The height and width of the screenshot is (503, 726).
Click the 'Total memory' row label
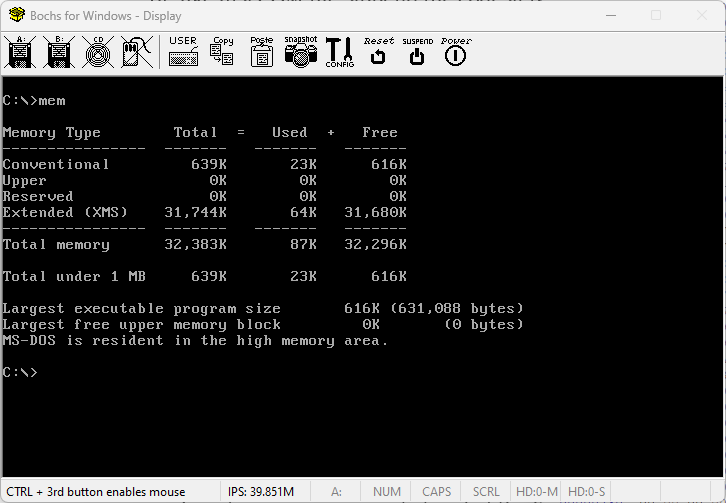(x=56, y=245)
